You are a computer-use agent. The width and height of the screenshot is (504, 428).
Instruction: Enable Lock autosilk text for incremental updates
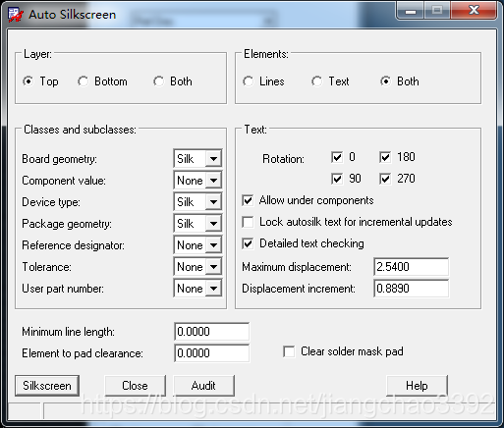(248, 222)
